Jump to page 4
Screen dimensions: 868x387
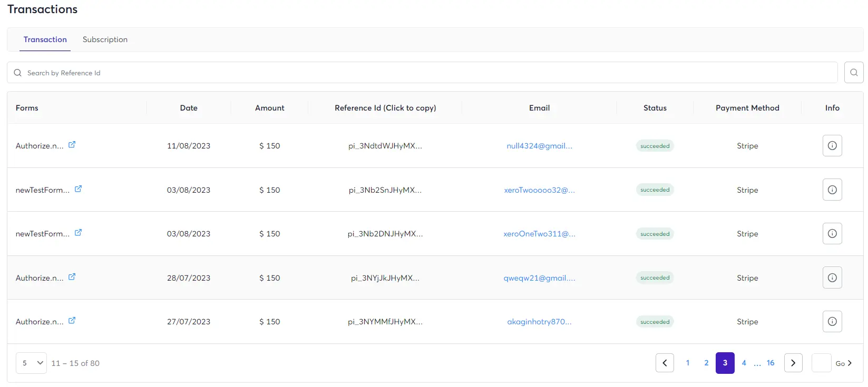[744, 363]
